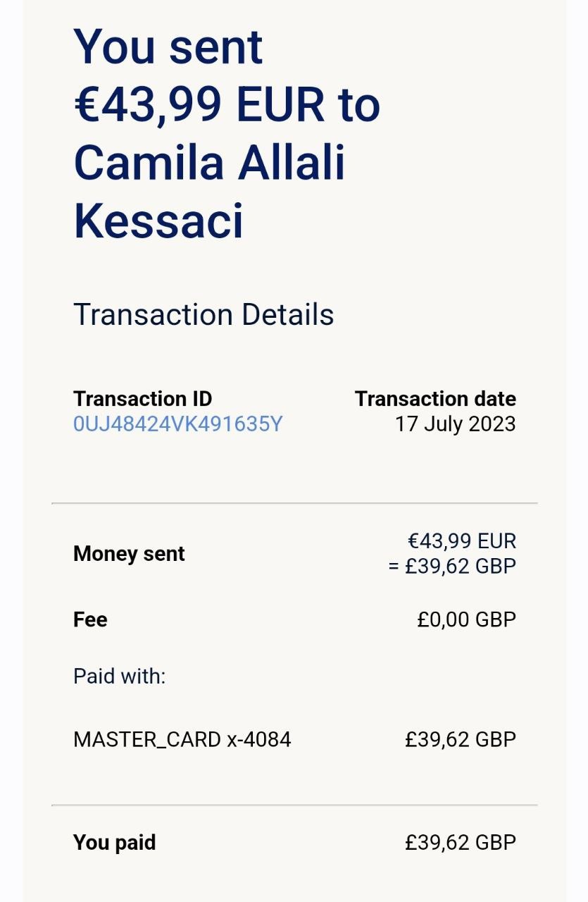Click €43,99 EUR amount in the heading

click(x=199, y=106)
